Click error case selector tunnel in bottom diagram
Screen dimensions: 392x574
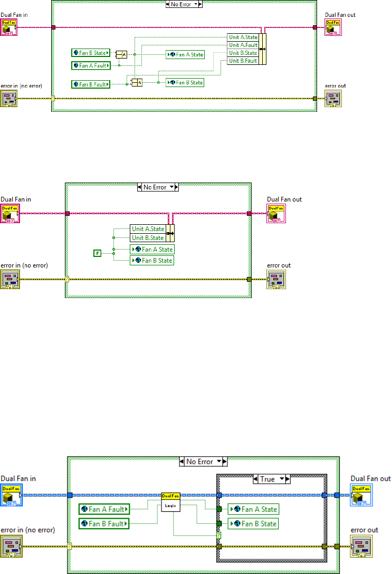[70, 546]
